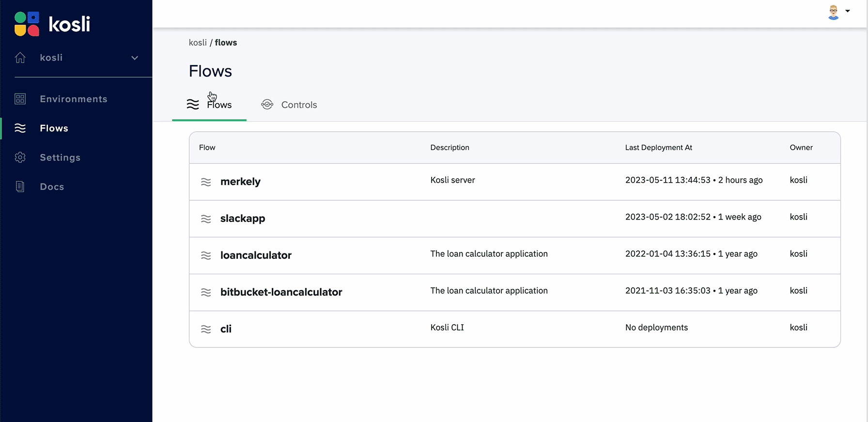Viewport: 868px width, 422px height.
Task: Click the wave icon on the Flows tab
Action: 193,104
